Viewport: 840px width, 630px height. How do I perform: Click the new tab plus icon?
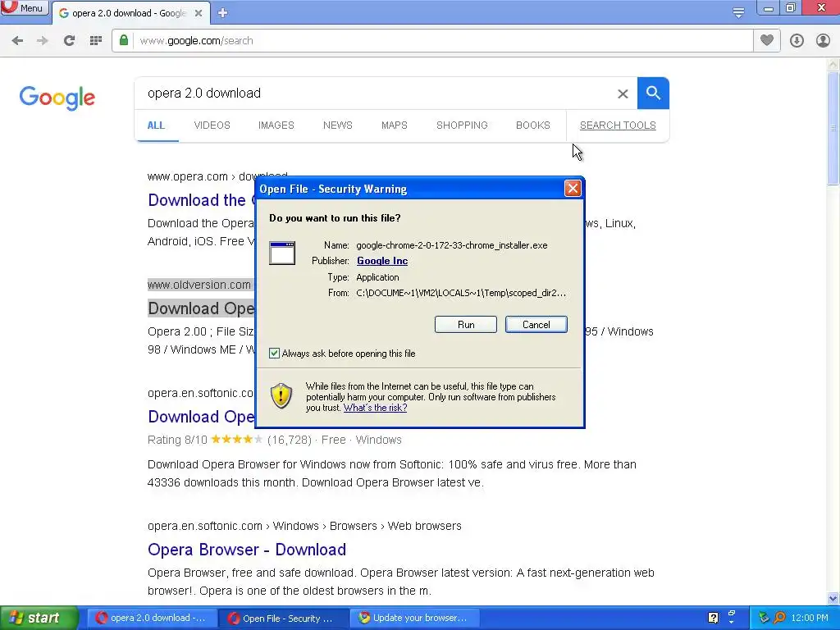coord(223,13)
